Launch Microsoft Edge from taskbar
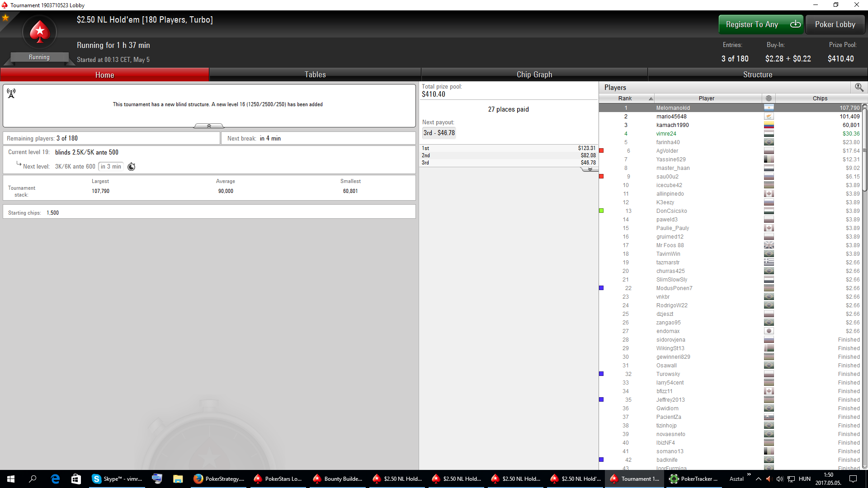868x488 pixels. [55, 479]
